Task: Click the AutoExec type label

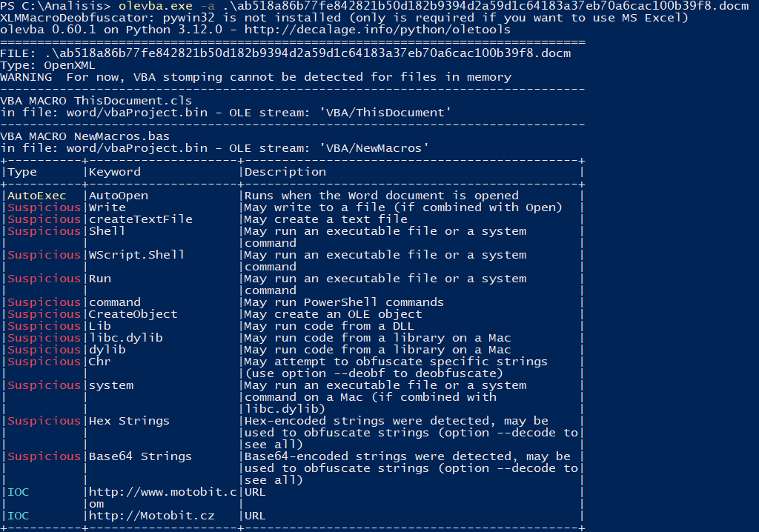Action: (37, 196)
